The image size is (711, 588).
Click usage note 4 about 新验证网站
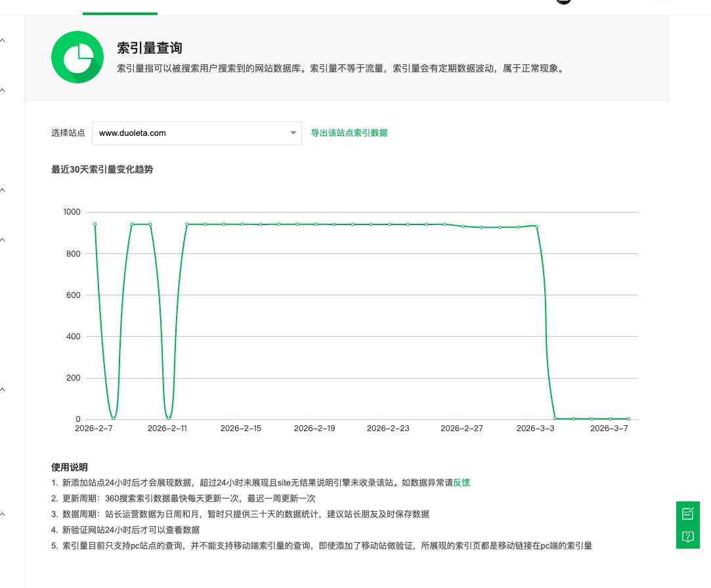125,530
